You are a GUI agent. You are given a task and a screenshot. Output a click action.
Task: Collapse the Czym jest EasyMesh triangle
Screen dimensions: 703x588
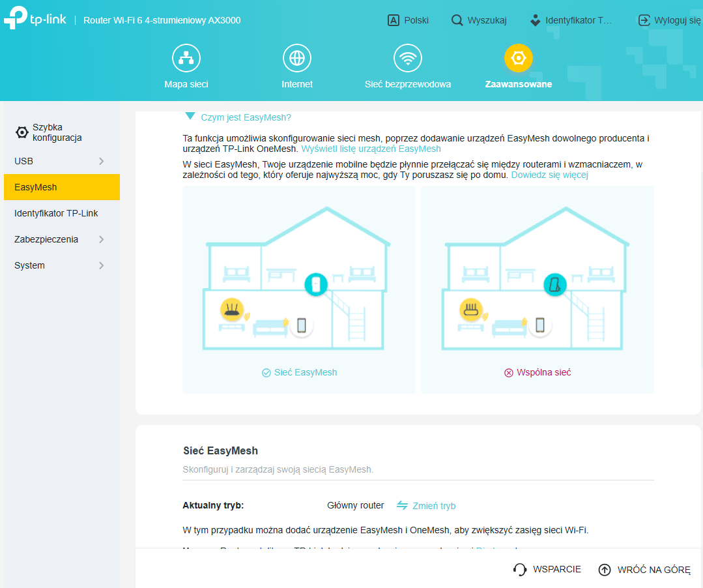click(190, 117)
